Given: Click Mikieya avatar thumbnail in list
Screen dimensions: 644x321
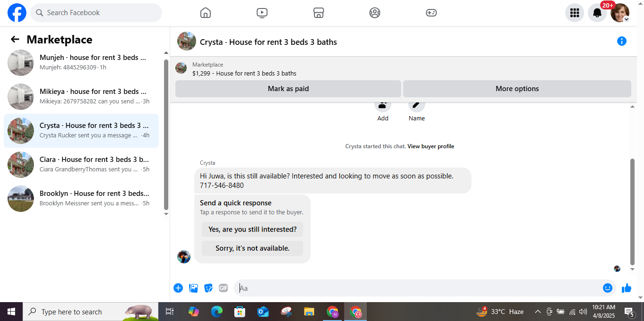Looking at the screenshot, I should click(21, 97).
